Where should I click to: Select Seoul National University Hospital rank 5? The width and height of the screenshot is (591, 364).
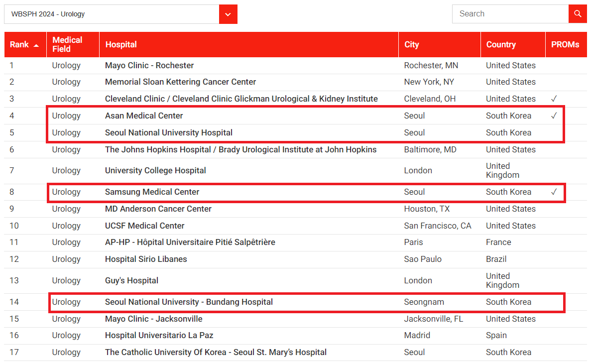(x=168, y=132)
